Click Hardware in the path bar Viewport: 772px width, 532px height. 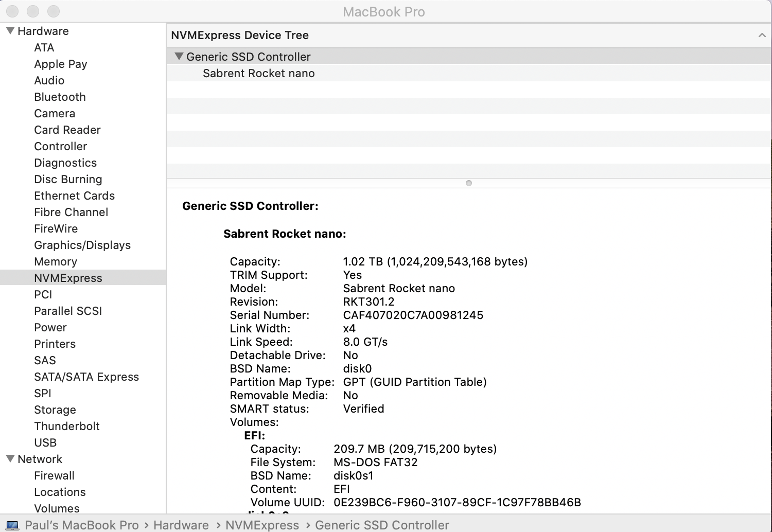click(181, 525)
